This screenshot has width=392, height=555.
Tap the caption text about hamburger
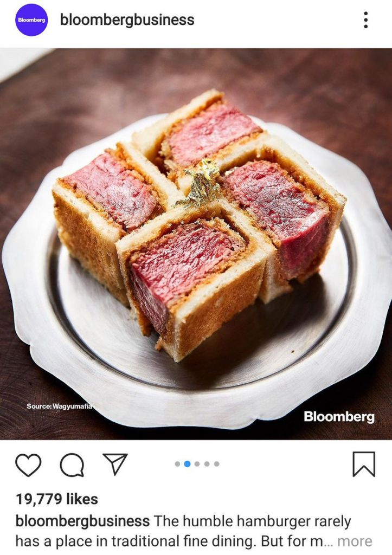tap(194, 531)
